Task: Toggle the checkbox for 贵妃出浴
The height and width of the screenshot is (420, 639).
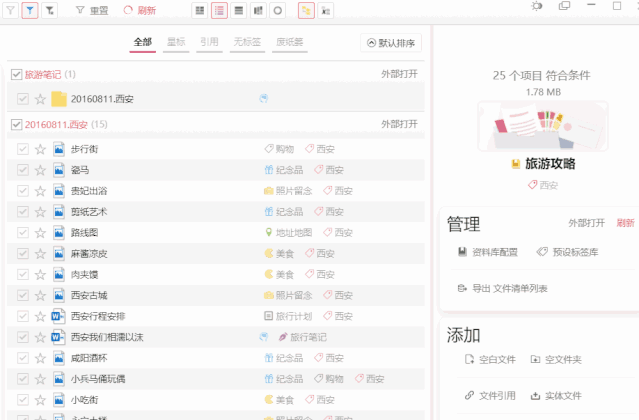Action: (x=23, y=191)
